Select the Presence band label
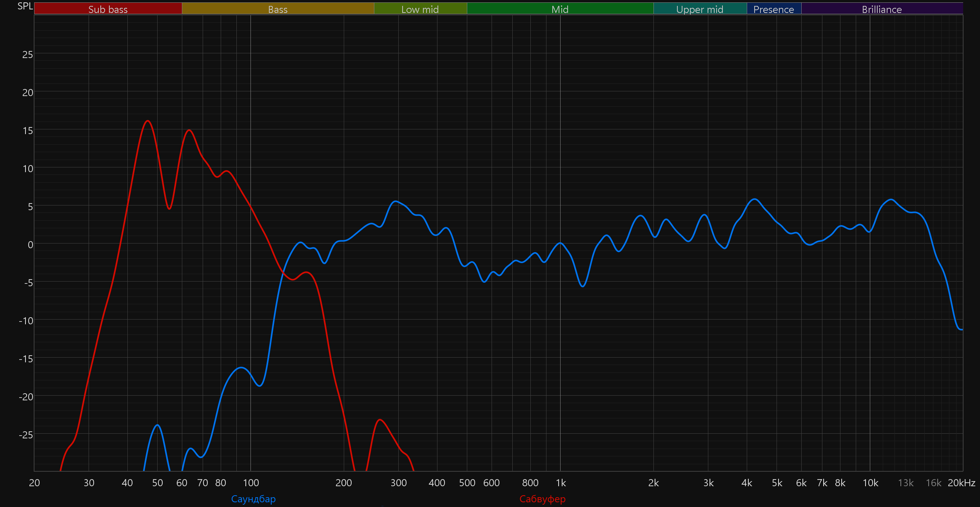Image resolution: width=980 pixels, height=507 pixels. pos(773,9)
